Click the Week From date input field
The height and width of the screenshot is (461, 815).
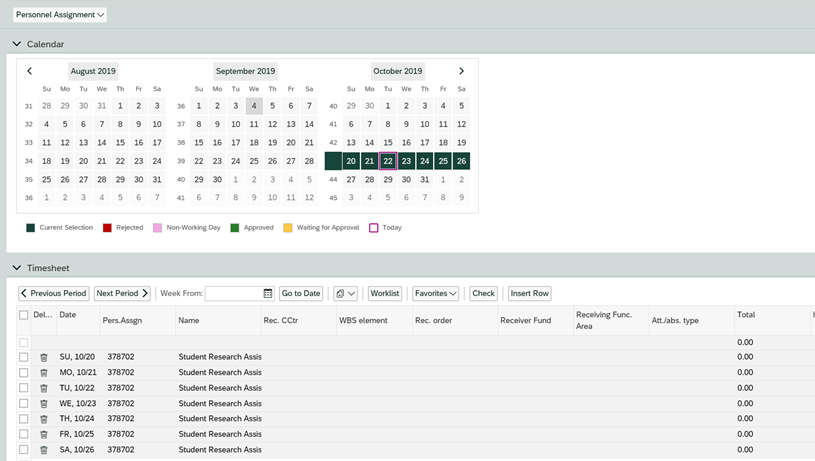tap(233, 294)
